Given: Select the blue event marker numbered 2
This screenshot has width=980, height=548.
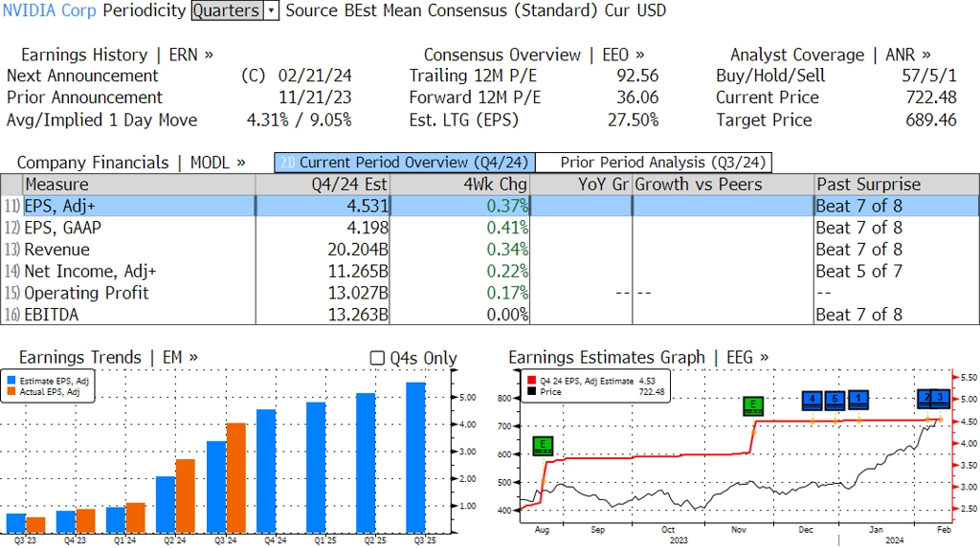Looking at the screenshot, I should click(925, 398).
